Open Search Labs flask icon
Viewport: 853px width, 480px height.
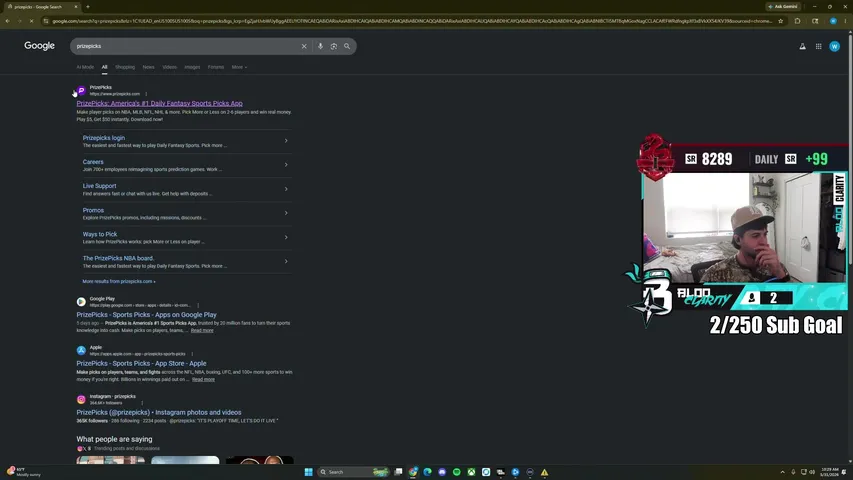(802, 47)
